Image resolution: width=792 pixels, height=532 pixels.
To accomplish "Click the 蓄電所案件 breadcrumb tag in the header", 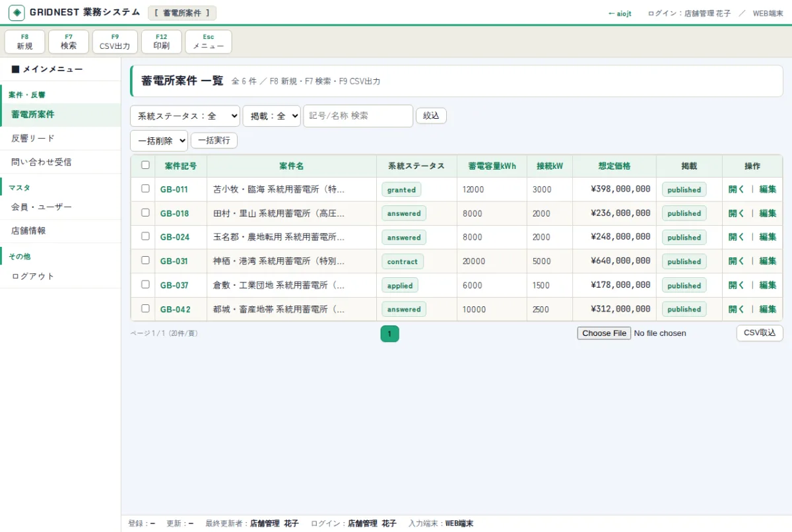I will [x=182, y=13].
